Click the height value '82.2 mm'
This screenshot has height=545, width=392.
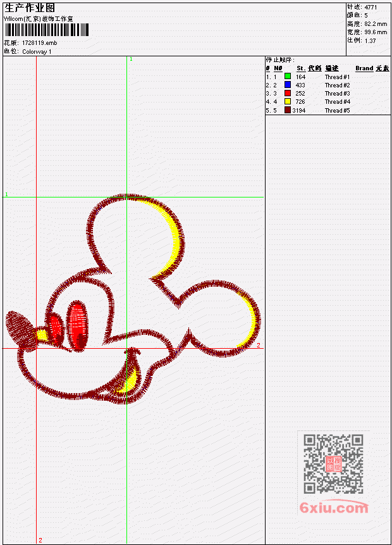376,24
